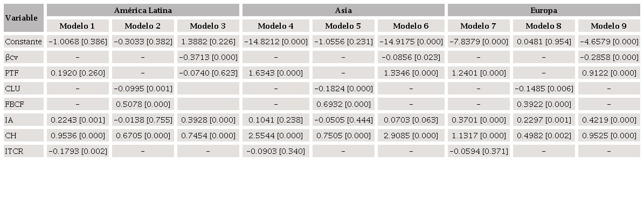Click cell value 0.5078 [0.000]
This screenshot has width=644, height=216.
pos(143,104)
